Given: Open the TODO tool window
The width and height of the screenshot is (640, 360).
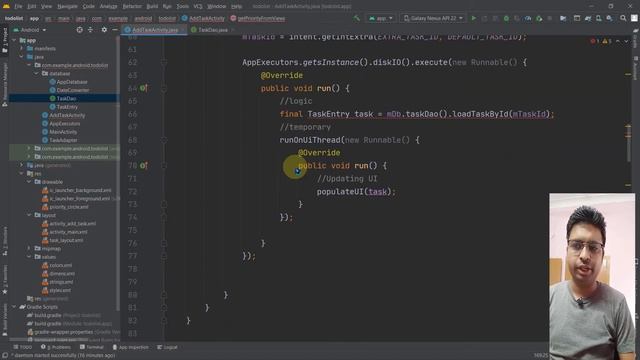Looking at the screenshot, I should point(23,347).
